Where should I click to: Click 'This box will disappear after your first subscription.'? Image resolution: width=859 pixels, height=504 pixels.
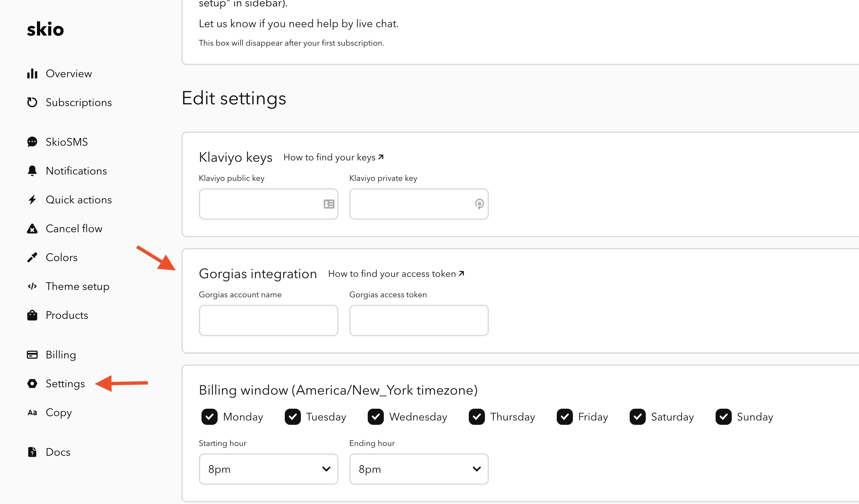tap(291, 43)
